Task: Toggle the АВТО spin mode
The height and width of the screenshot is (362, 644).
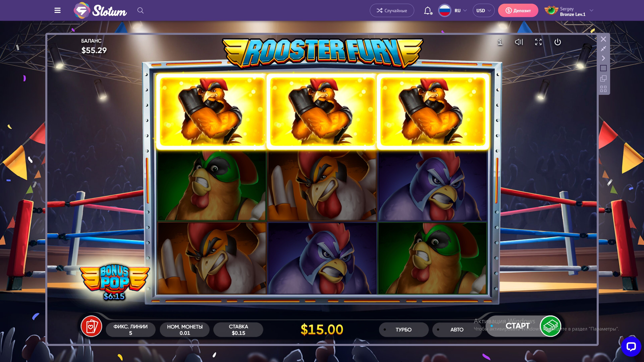Action: point(457,329)
